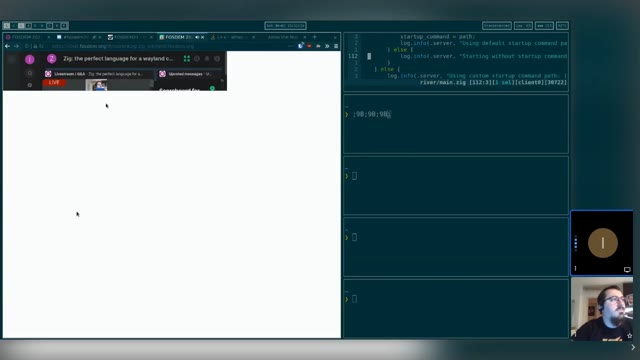This screenshot has height=360, width=640.
Task: Switch to workspace tag 1 in status bar
Action: coord(7,26)
